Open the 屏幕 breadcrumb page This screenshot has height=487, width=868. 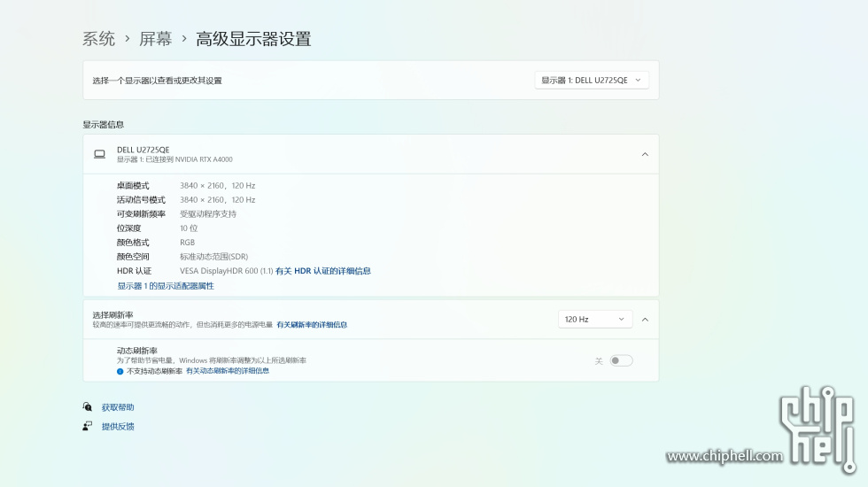tap(156, 39)
